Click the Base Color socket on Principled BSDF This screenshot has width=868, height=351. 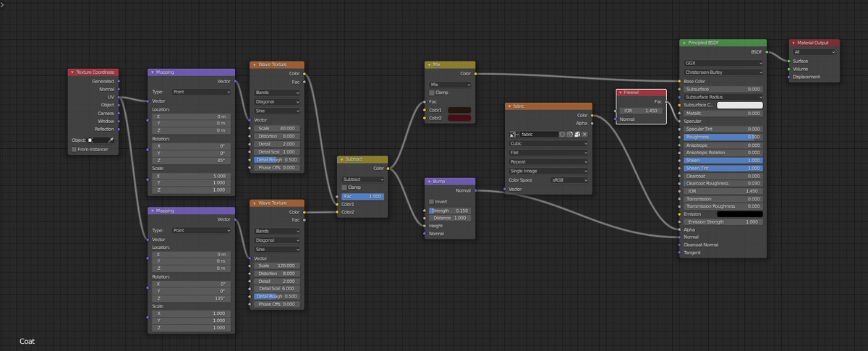(680, 81)
